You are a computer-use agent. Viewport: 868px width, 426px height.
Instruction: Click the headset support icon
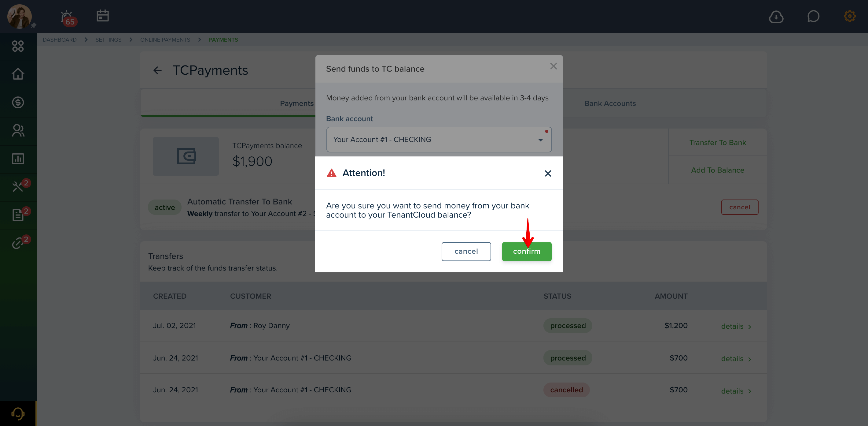18,413
